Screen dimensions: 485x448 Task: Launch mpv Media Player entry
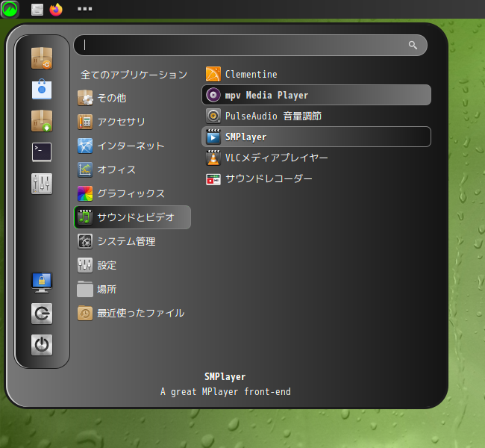[x=316, y=95]
